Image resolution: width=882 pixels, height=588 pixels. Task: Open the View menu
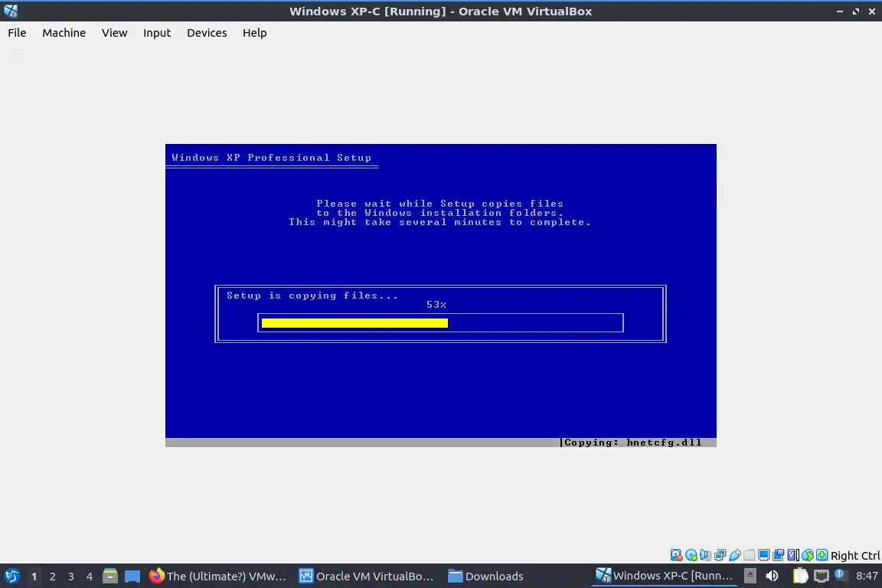[x=114, y=33]
